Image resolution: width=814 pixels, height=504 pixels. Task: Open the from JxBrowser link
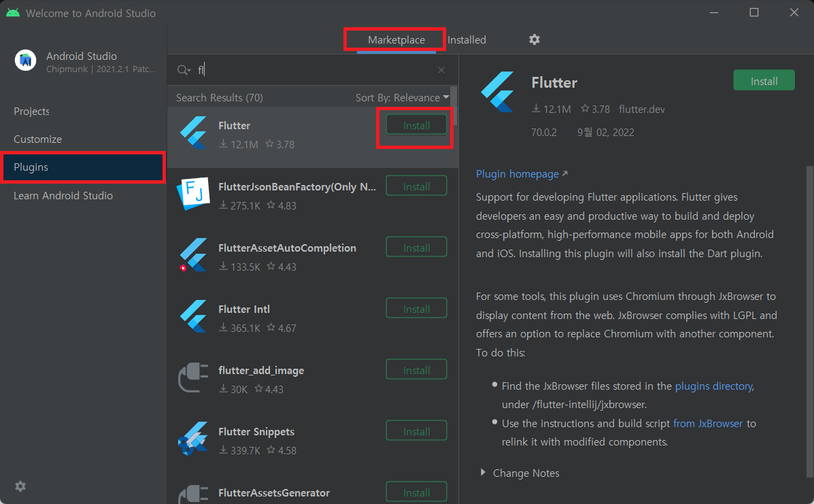pyautogui.click(x=708, y=424)
